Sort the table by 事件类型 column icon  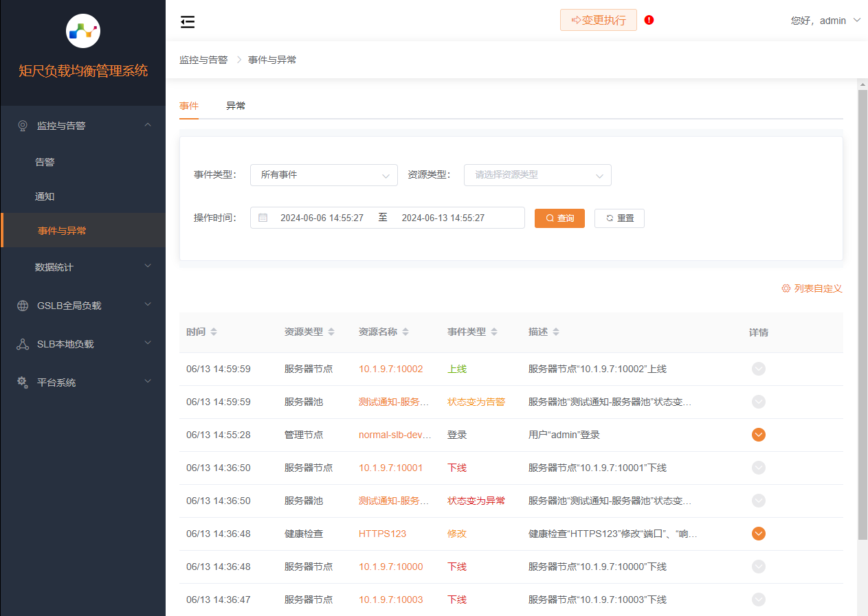coord(494,332)
